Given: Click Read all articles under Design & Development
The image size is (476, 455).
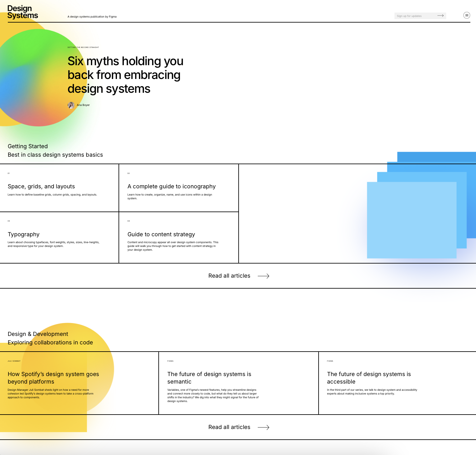Looking at the screenshot, I should tap(229, 427).
